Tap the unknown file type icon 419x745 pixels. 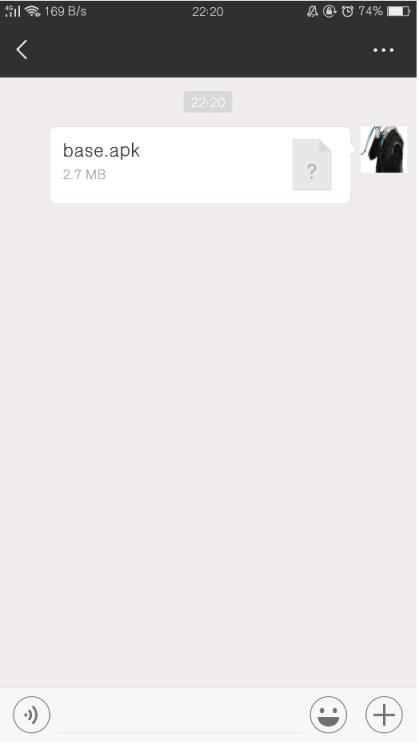tap(312, 164)
